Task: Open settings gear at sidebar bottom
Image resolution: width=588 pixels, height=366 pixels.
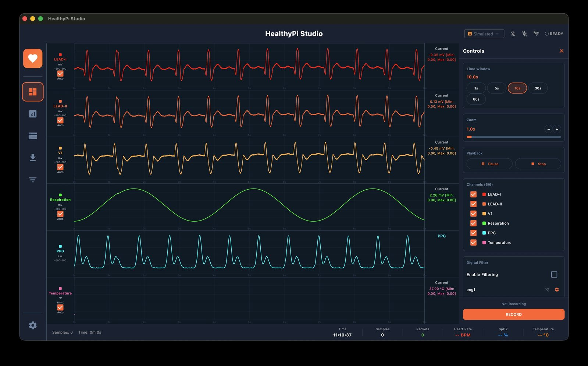Action: (x=33, y=325)
